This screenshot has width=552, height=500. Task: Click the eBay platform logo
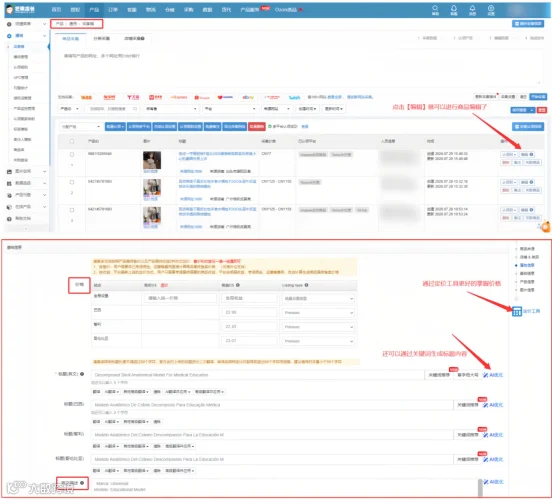click(x=248, y=97)
